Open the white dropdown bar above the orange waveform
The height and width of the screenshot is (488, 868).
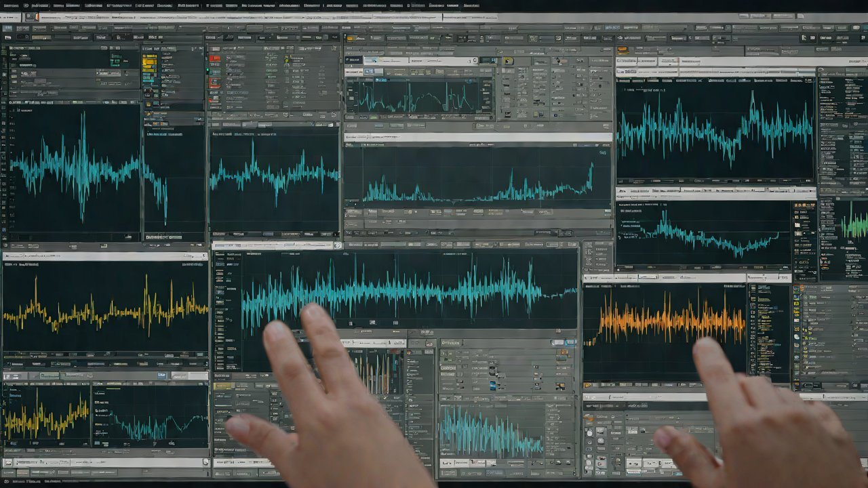(685, 277)
